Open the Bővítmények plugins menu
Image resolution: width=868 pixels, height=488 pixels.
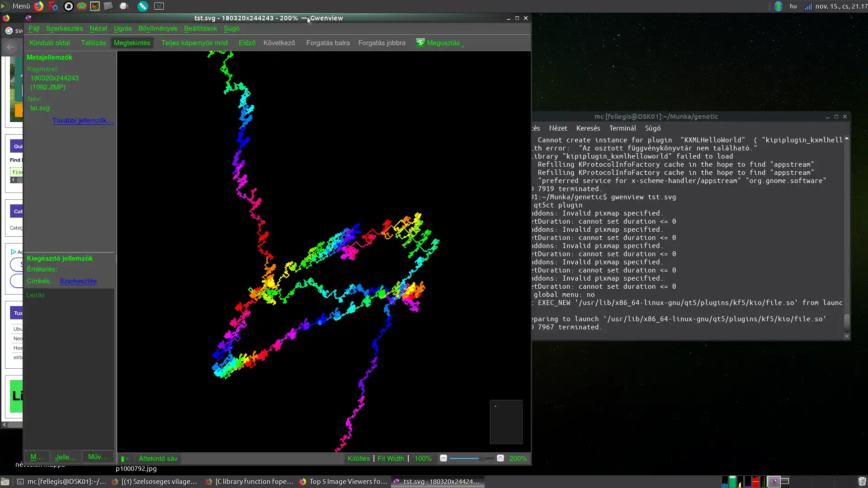[157, 28]
